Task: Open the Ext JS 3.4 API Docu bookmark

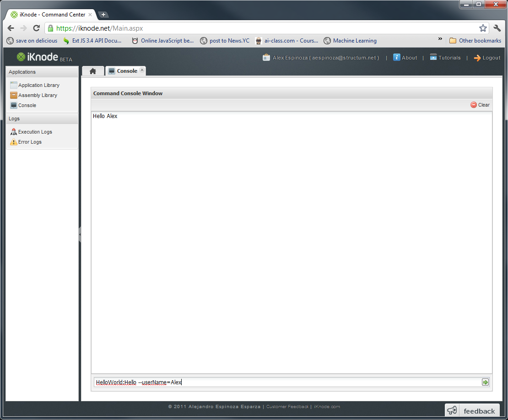Action: (x=92, y=40)
